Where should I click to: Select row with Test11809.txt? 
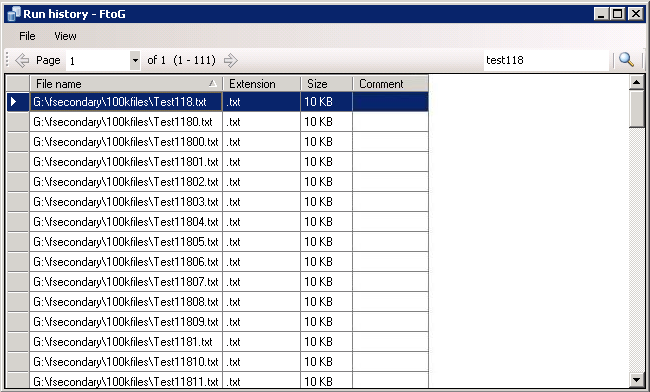218,322
